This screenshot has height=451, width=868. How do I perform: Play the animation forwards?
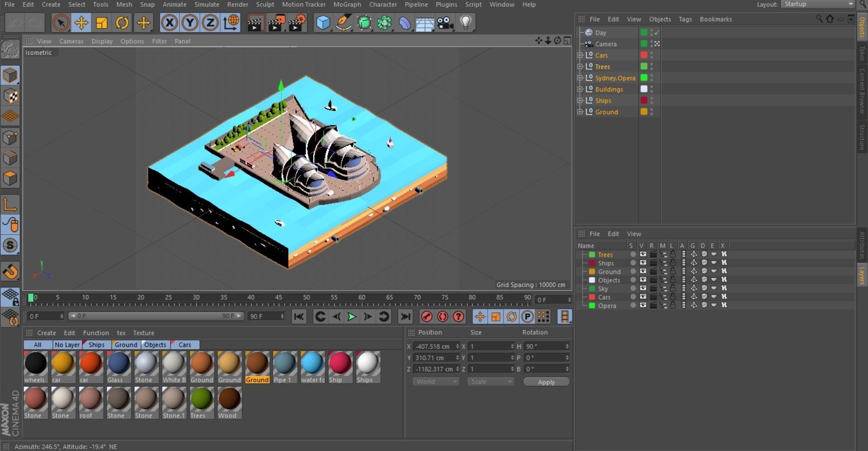[x=351, y=317]
